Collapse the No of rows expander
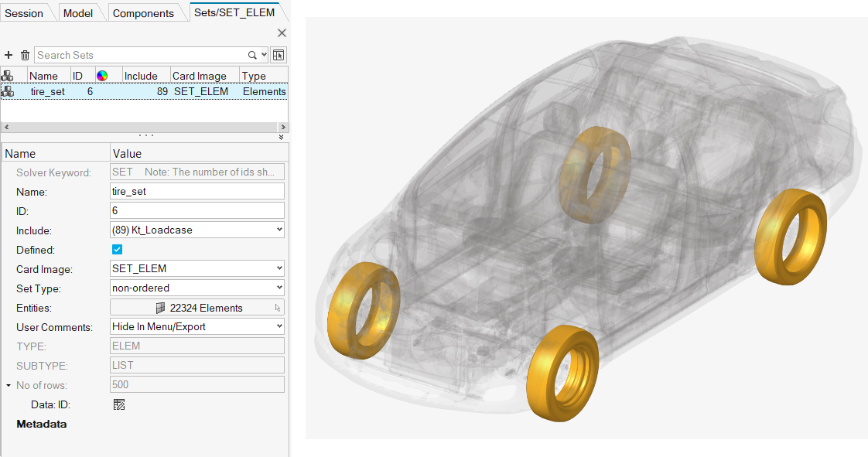 click(9, 385)
